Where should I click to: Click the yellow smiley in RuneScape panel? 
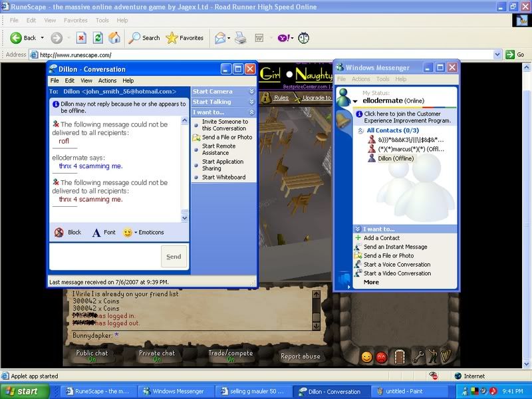point(367,357)
